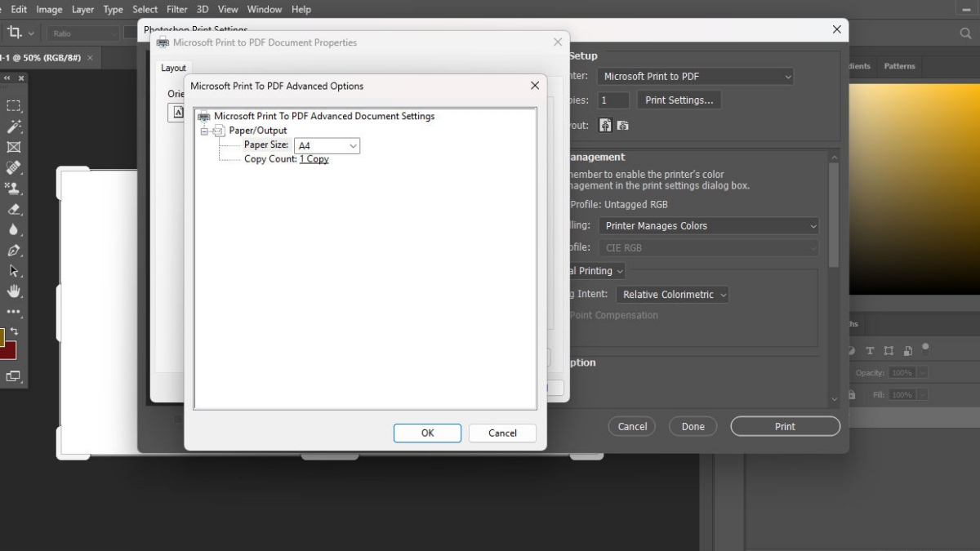Set portrait layout orientation icon
980x551 pixels.
point(605,126)
